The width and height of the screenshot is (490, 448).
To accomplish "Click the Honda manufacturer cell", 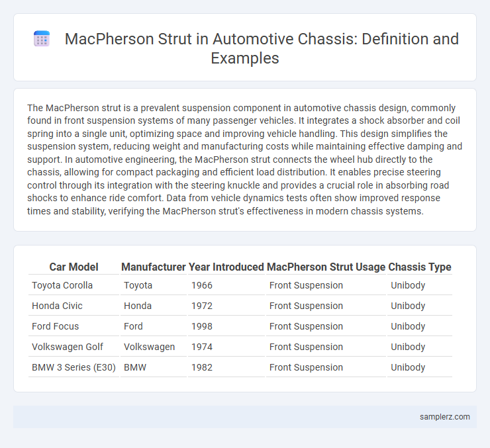I will [x=154, y=306].
